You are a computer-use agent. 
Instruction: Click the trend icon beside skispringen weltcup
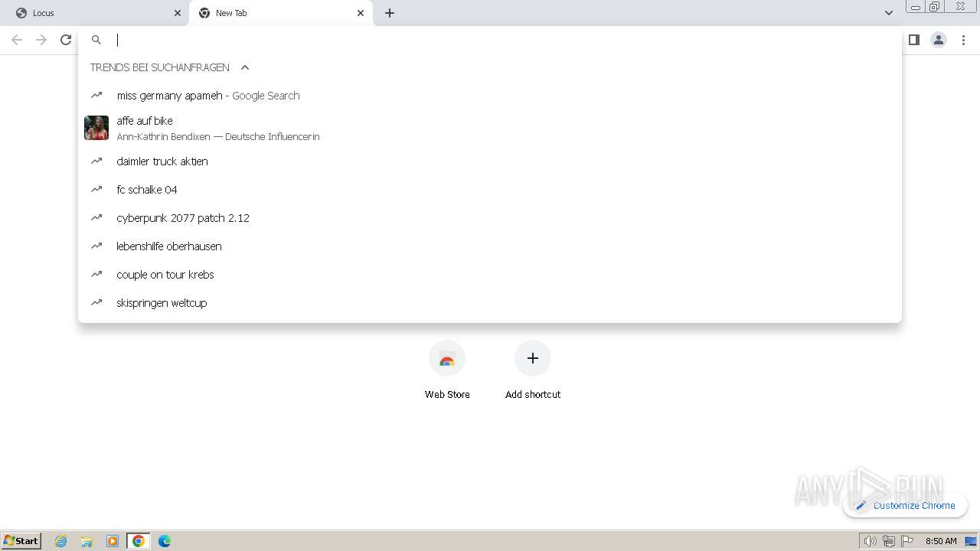click(x=96, y=303)
